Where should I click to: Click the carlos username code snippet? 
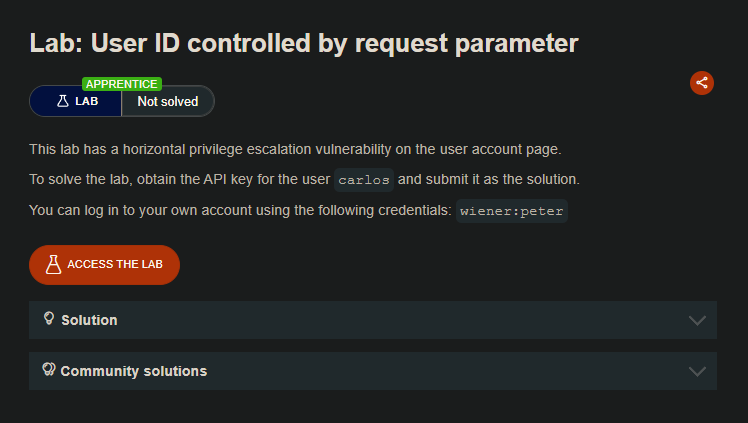coord(364,180)
